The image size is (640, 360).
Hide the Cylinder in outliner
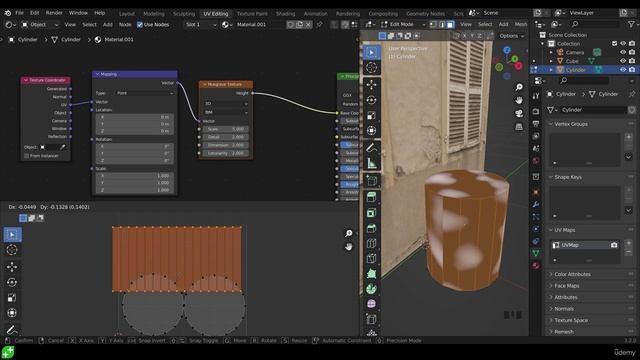point(623,70)
